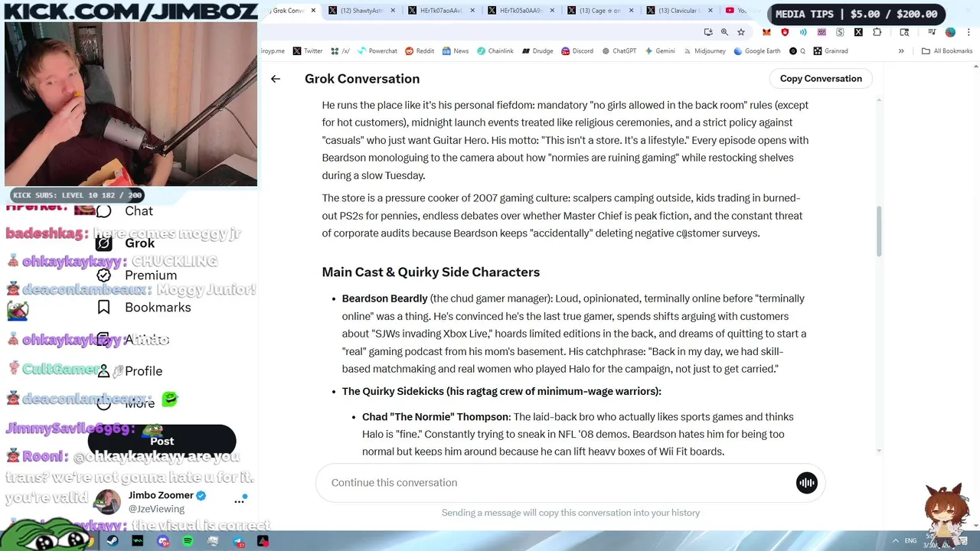
Task: Open Premium in the X sidebar
Action: click(x=136, y=275)
